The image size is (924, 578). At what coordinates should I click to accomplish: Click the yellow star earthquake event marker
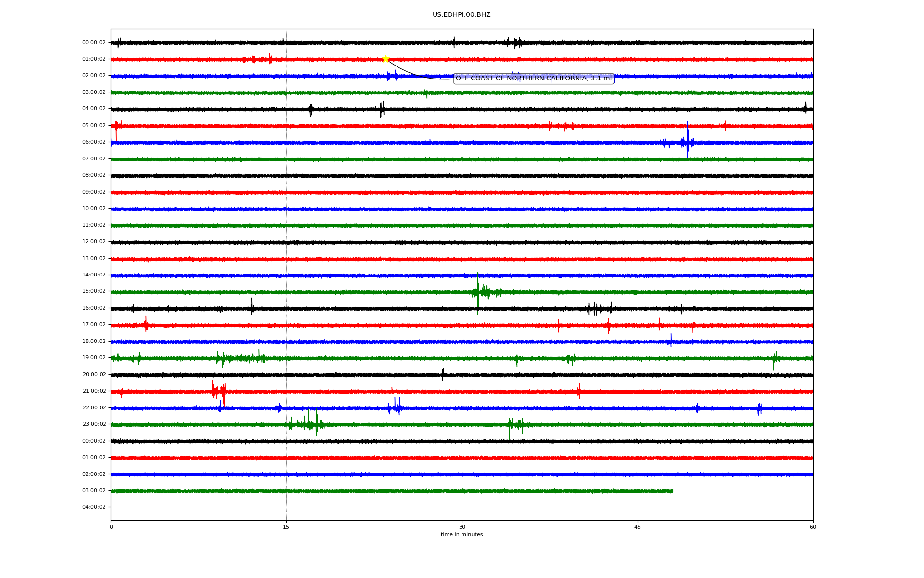(385, 59)
